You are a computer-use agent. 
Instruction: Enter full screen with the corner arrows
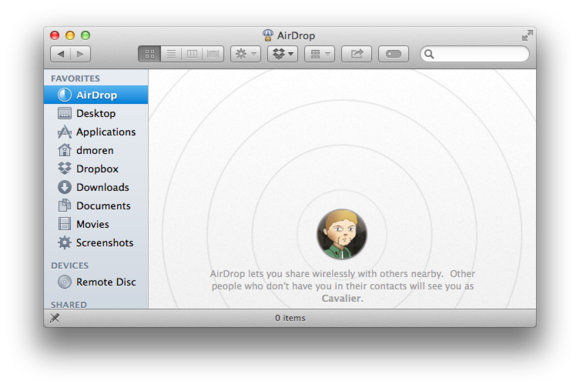pyautogui.click(x=527, y=36)
